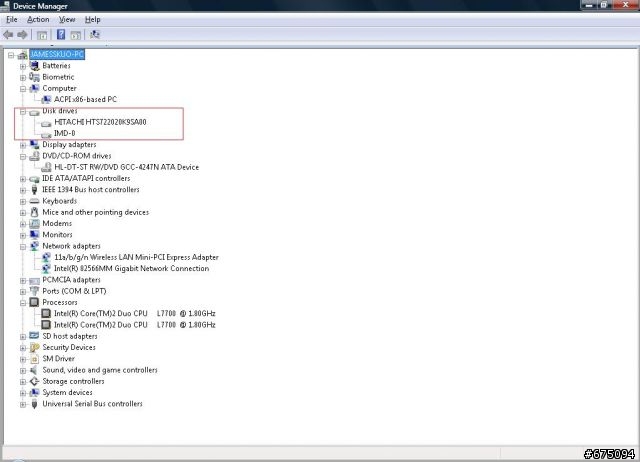
Task: Click the Network adapters category icon
Action: coord(35,246)
